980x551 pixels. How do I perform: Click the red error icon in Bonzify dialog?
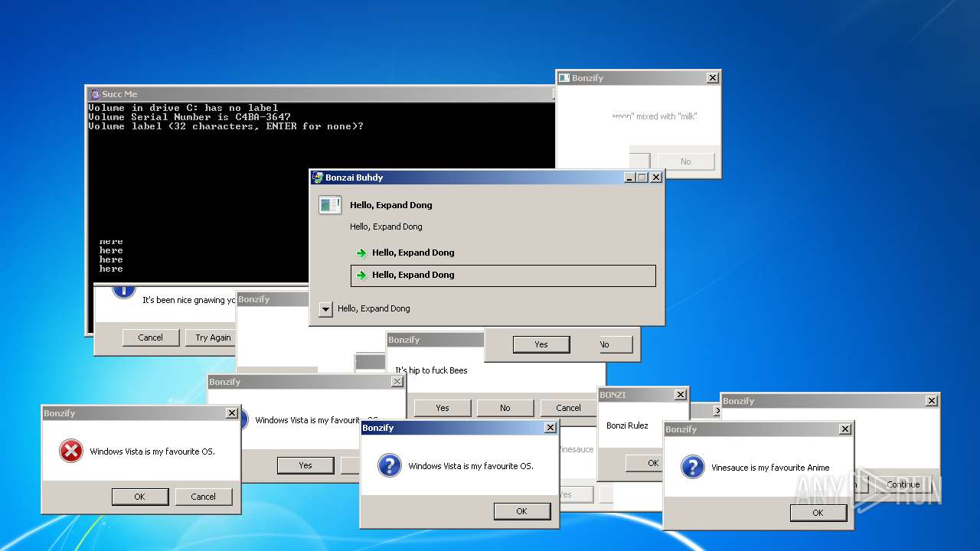point(70,452)
